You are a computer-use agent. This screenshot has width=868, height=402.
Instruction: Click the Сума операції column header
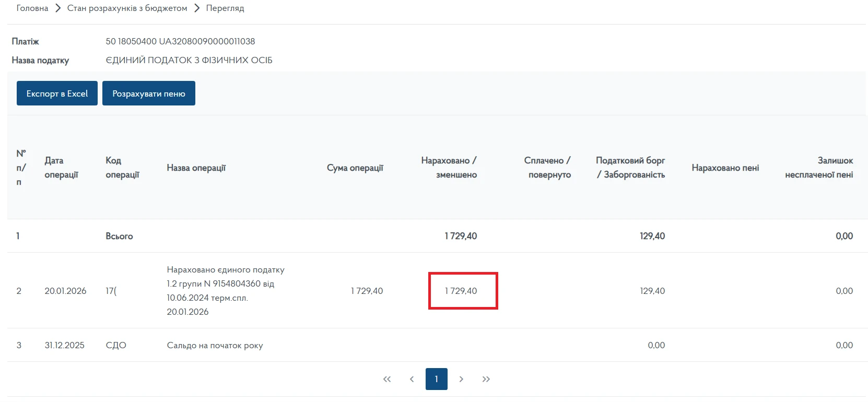[x=355, y=168]
